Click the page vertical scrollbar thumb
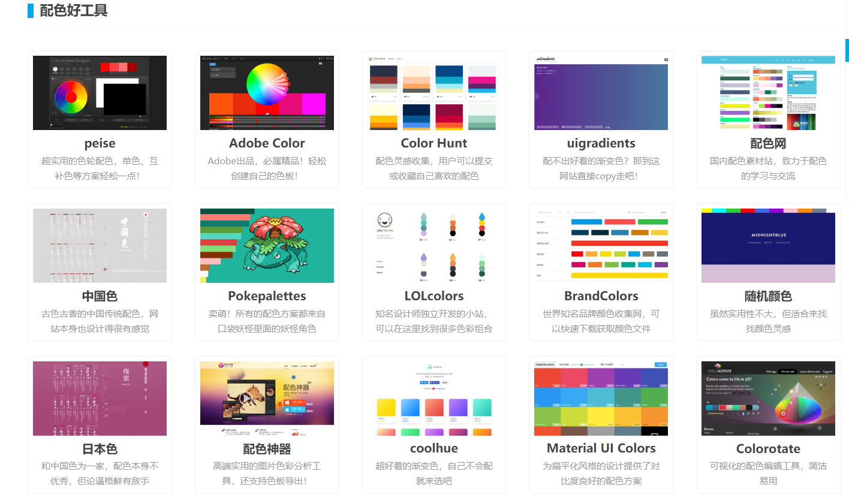The image size is (849, 504). pyautogui.click(x=847, y=50)
